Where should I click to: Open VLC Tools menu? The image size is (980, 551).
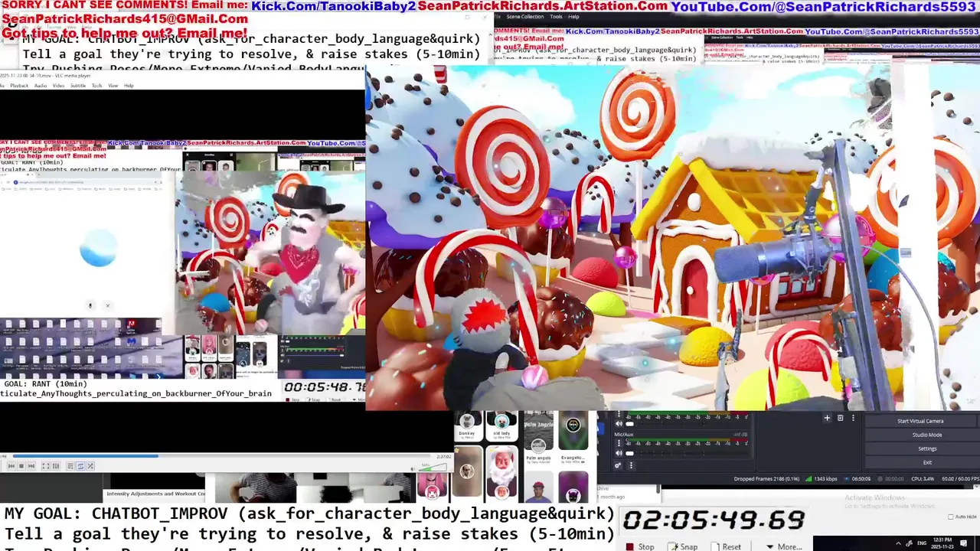coord(97,86)
